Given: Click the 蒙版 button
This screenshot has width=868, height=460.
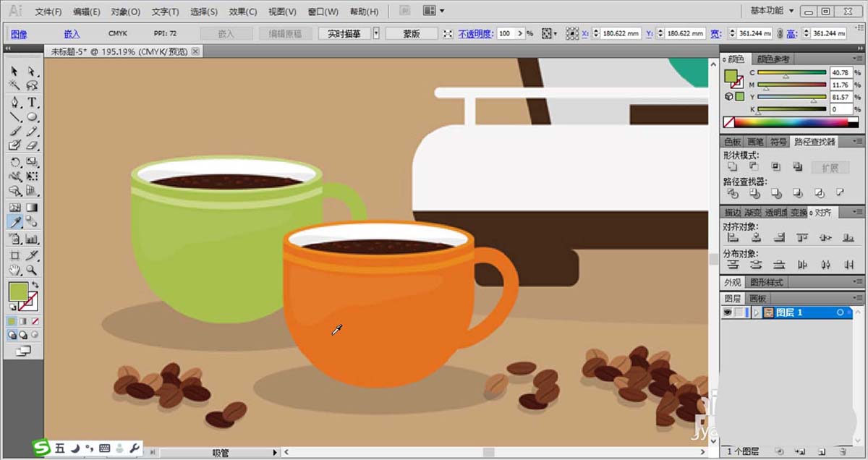Looking at the screenshot, I should (x=412, y=33).
